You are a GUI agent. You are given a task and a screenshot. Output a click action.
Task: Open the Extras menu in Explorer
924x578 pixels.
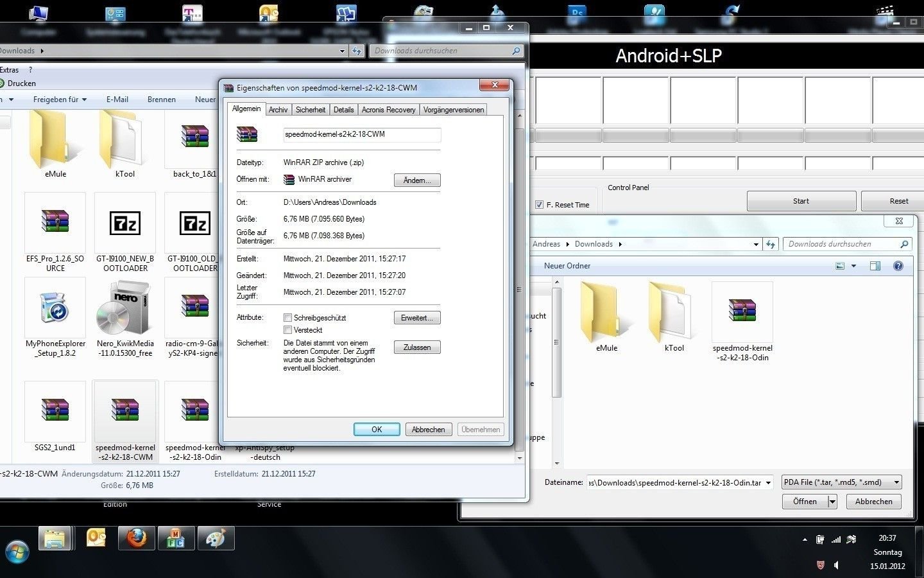click(9, 70)
